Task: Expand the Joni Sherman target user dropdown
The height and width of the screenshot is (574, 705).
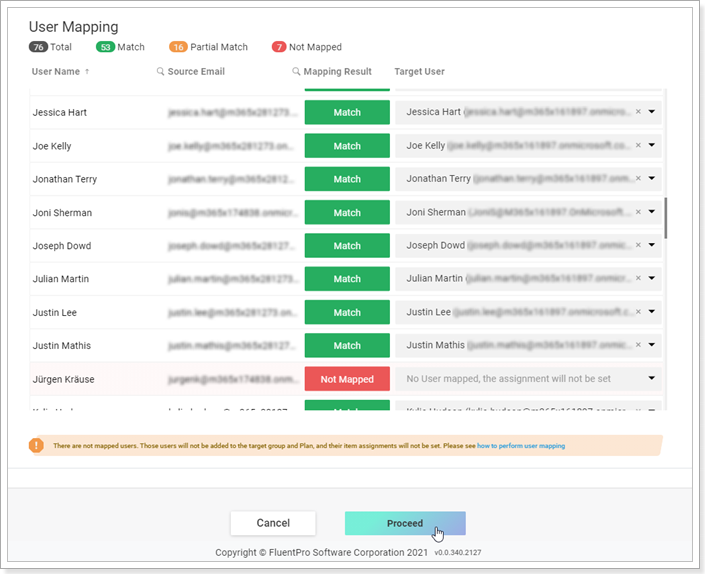Action: [x=651, y=212]
